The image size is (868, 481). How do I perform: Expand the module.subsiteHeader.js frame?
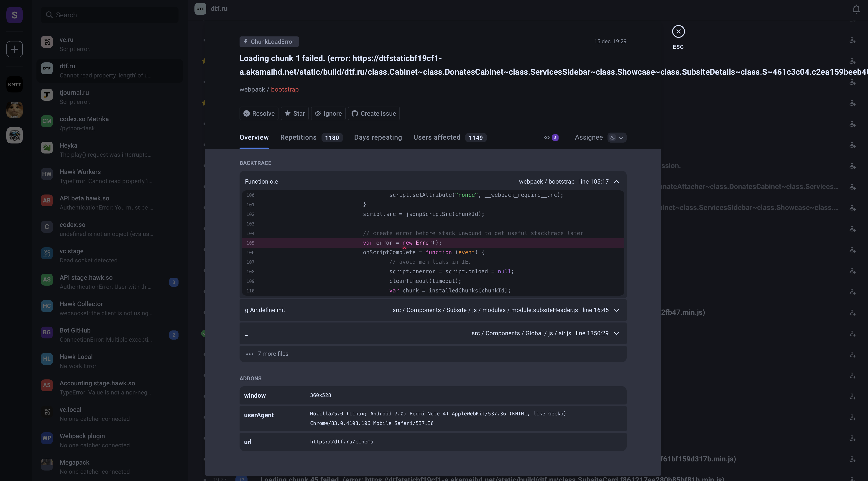point(617,310)
